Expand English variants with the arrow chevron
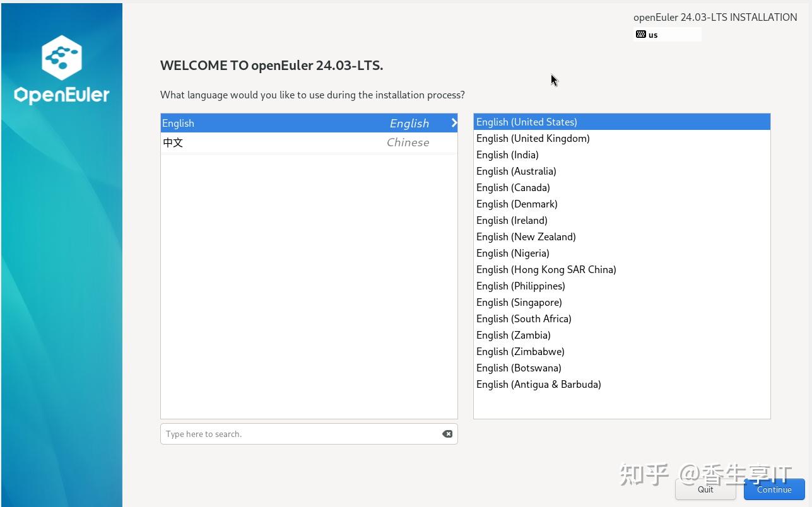The width and height of the screenshot is (812, 507). (454, 123)
